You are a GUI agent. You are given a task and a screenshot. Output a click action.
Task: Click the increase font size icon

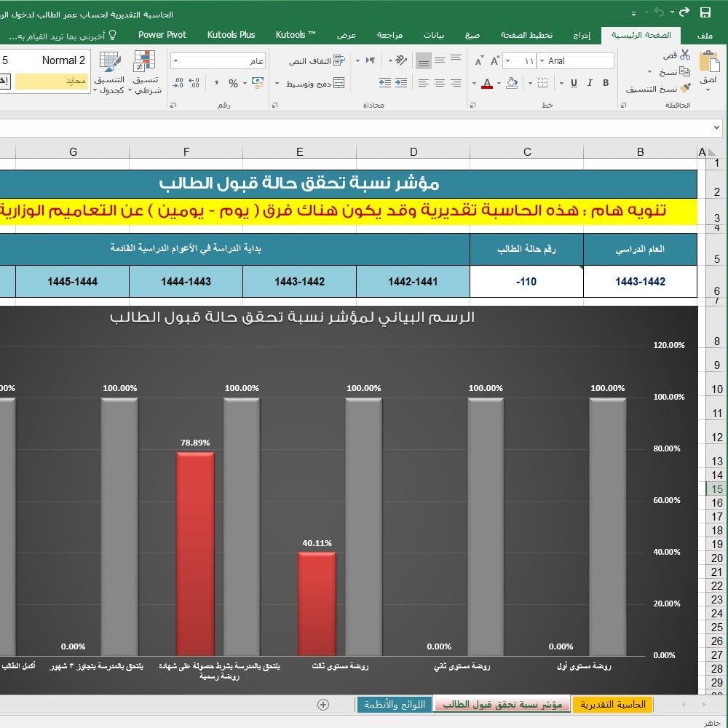pos(495,61)
